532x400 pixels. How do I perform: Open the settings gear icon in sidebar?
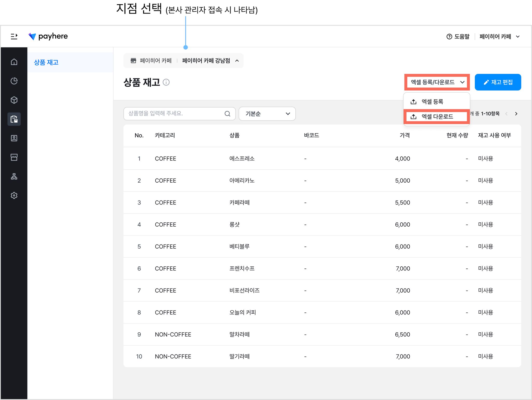tap(14, 195)
